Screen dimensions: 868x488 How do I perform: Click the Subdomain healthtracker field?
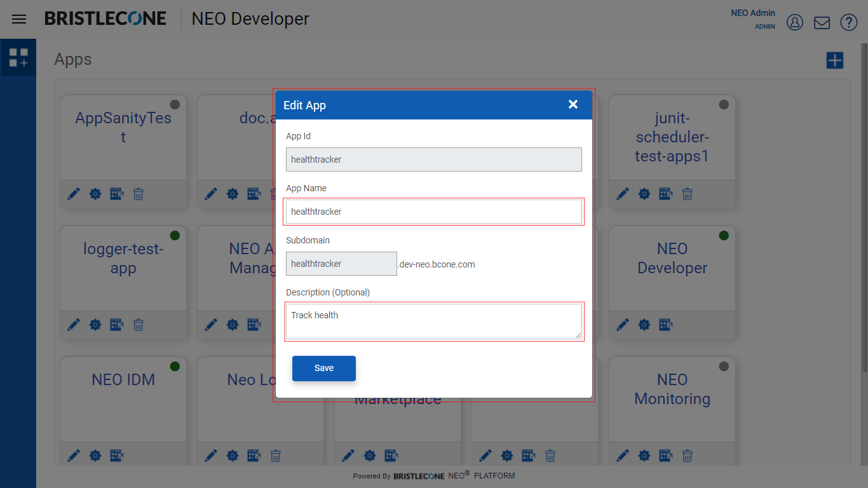click(341, 264)
